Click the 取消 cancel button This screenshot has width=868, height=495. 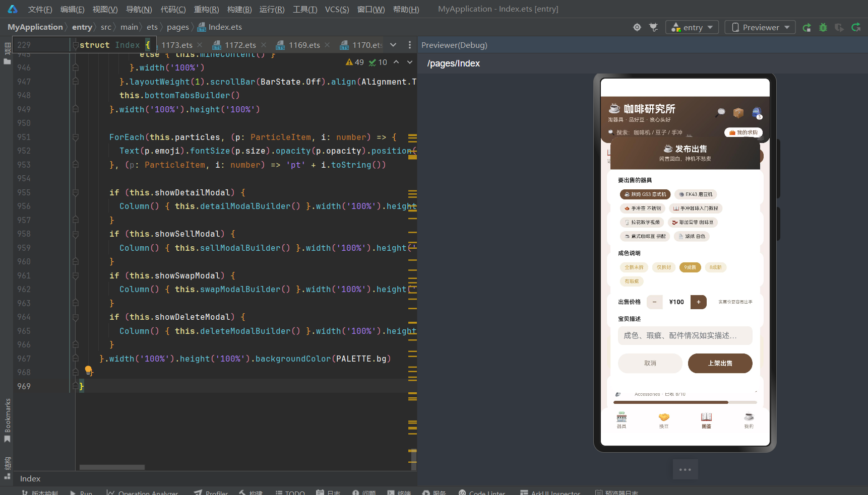click(x=650, y=363)
